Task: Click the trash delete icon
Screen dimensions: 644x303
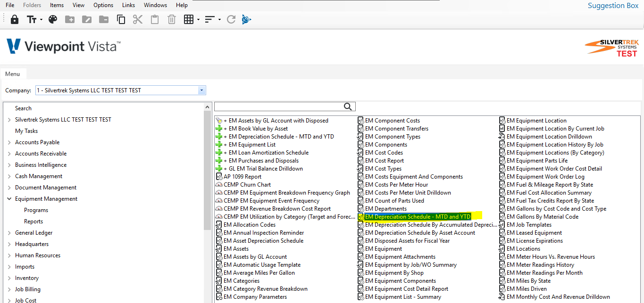Action: [x=172, y=19]
